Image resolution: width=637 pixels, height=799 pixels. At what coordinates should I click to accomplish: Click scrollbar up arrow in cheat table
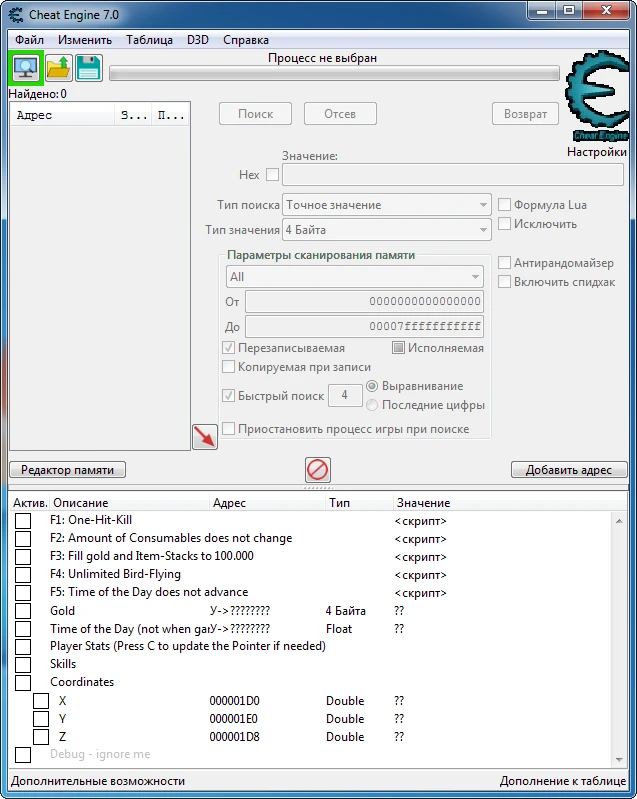(619, 521)
